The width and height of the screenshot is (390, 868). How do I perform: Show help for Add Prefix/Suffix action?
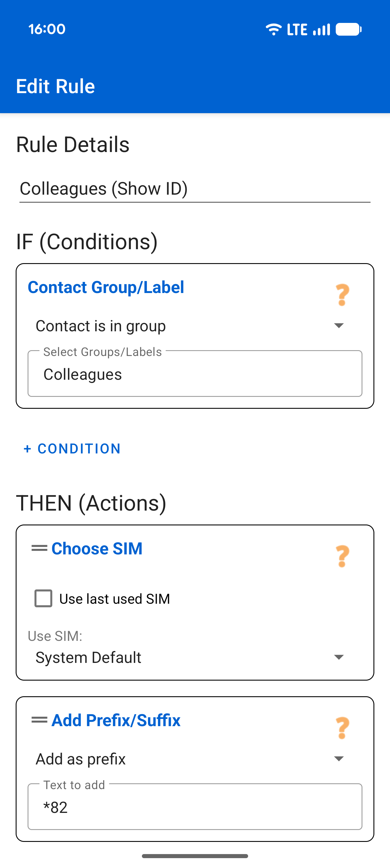pyautogui.click(x=342, y=728)
